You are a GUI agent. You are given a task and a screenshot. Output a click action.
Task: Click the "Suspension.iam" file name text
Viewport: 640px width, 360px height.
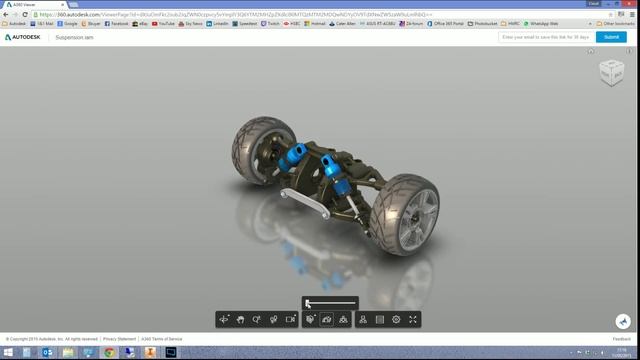tap(74, 37)
